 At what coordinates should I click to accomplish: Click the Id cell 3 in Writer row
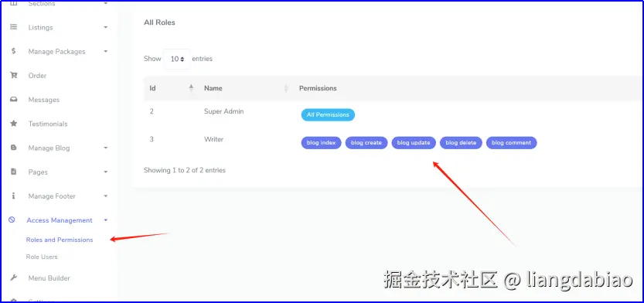pos(152,139)
